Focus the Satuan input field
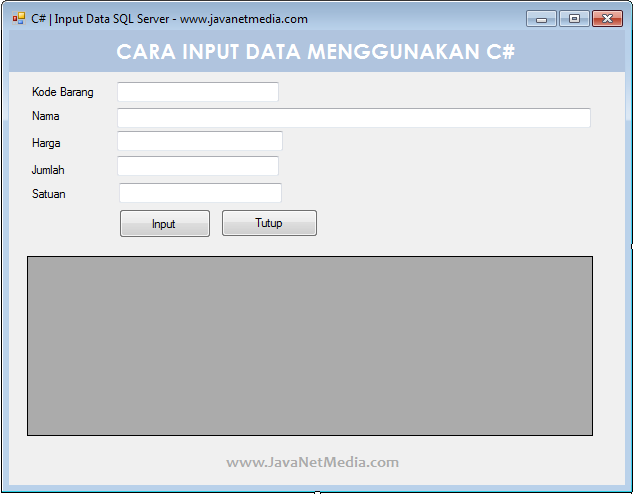This screenshot has width=633, height=494. coord(200,193)
